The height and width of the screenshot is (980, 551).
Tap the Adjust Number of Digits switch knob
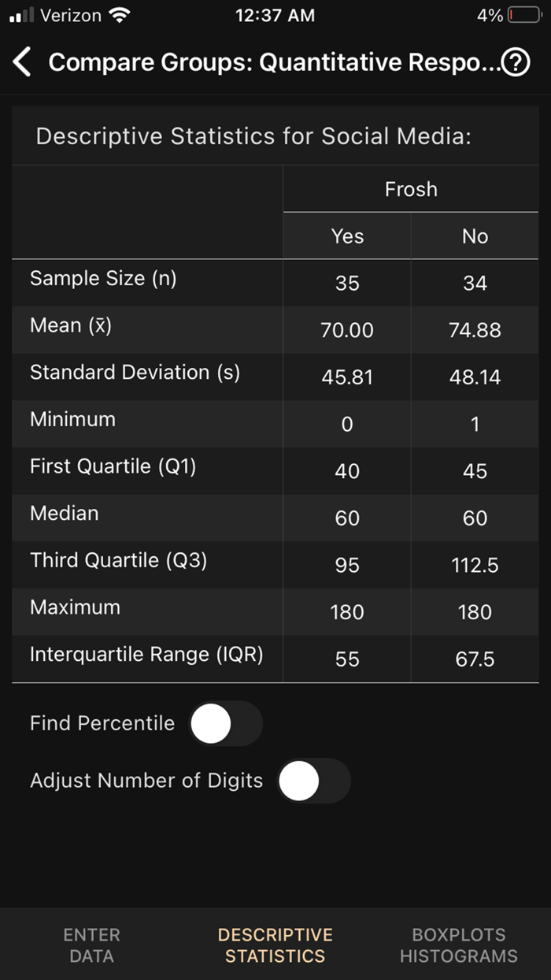[298, 781]
